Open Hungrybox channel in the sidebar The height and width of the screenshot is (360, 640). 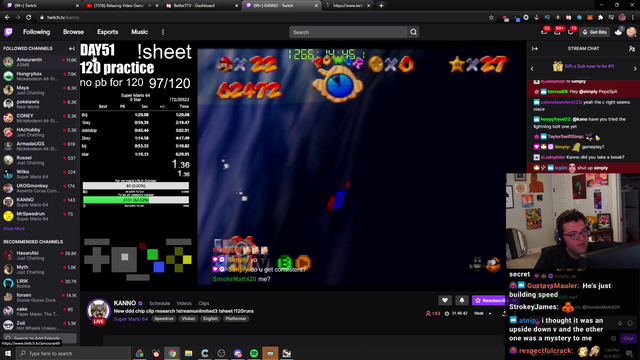tap(40, 76)
